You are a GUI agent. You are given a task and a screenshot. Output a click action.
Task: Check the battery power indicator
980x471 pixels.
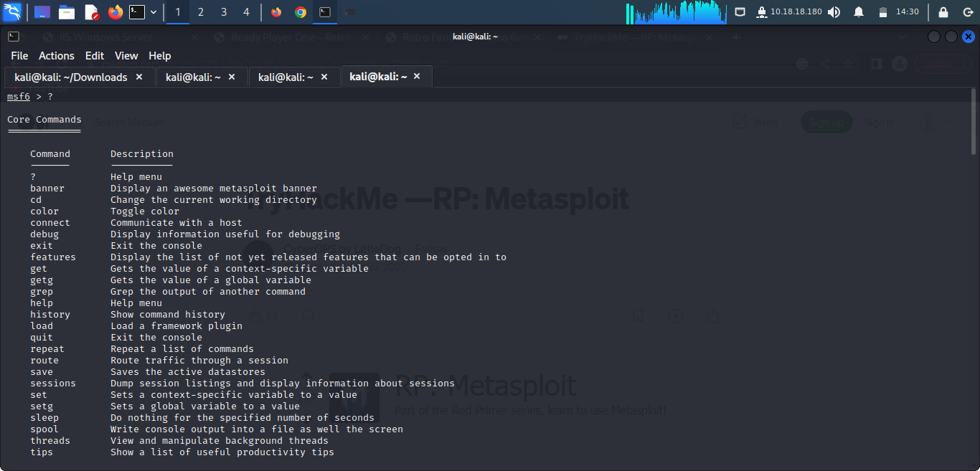883,12
